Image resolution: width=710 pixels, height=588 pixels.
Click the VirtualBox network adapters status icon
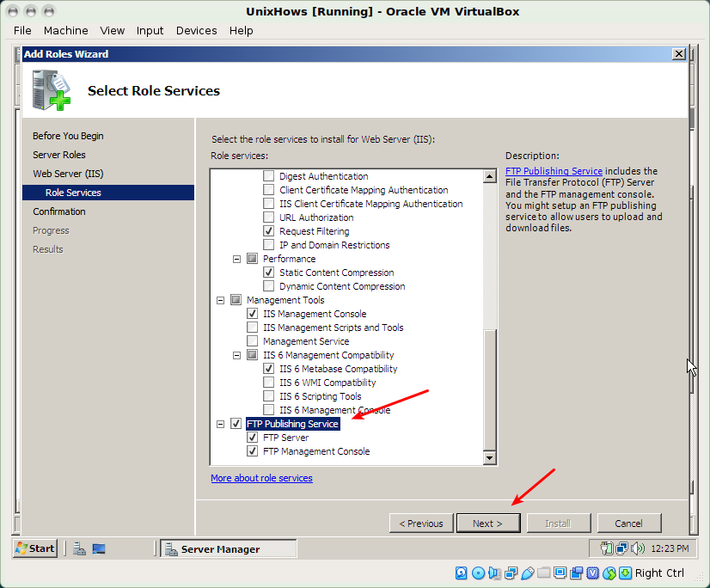[x=511, y=573]
